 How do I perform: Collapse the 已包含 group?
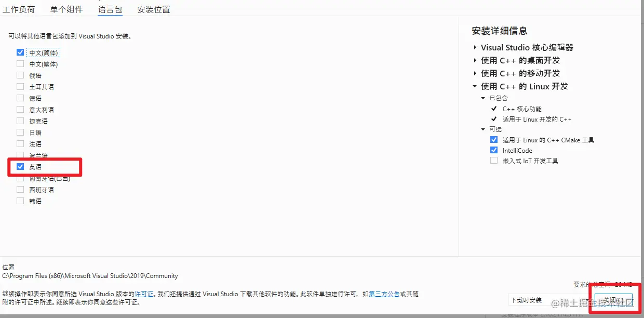pos(484,98)
